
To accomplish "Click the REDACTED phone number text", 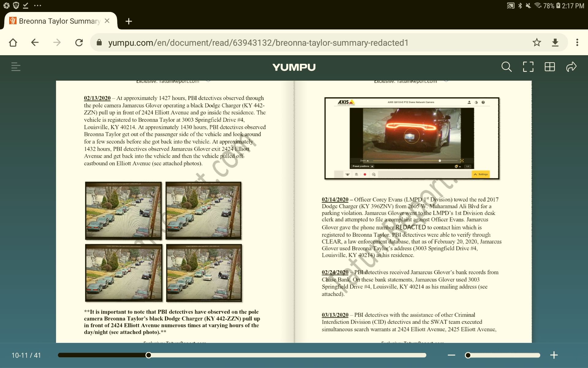I will click(411, 227).
